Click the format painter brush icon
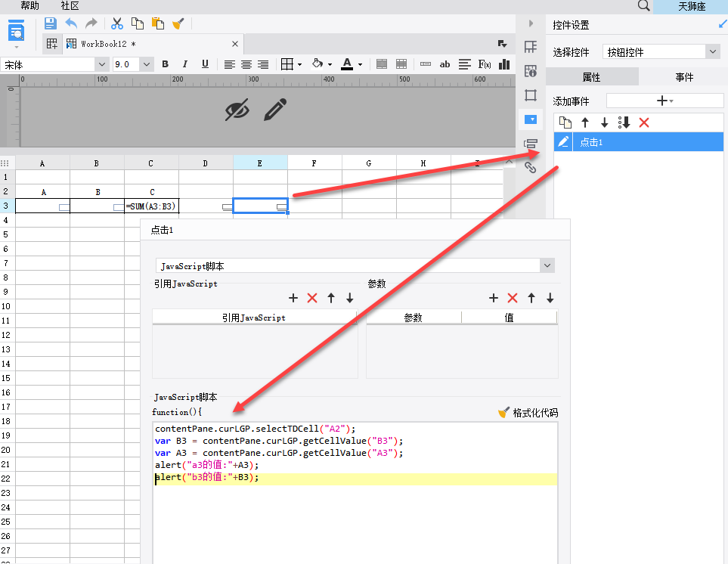The height and width of the screenshot is (564, 728). [x=178, y=23]
